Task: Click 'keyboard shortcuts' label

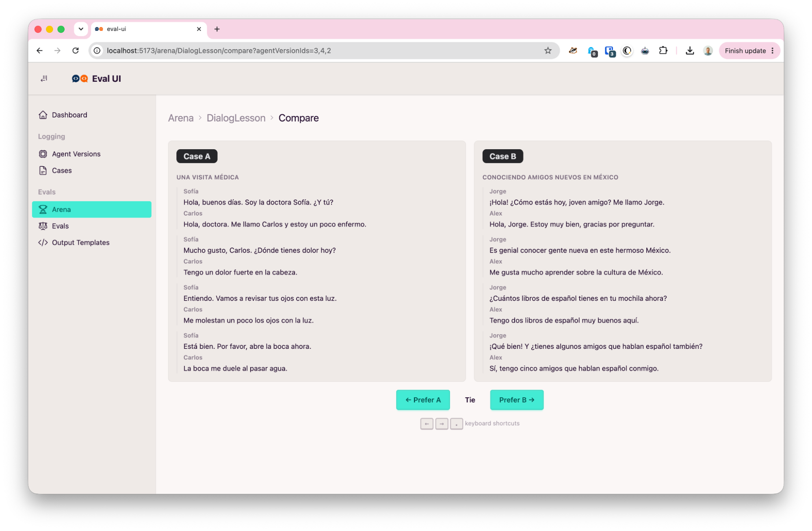Action: coord(492,423)
